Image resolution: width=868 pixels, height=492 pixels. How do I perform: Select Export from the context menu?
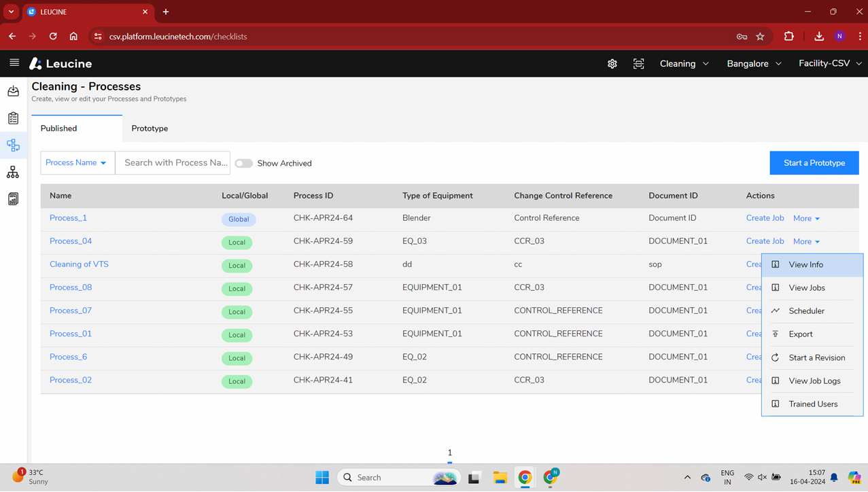[x=799, y=334]
